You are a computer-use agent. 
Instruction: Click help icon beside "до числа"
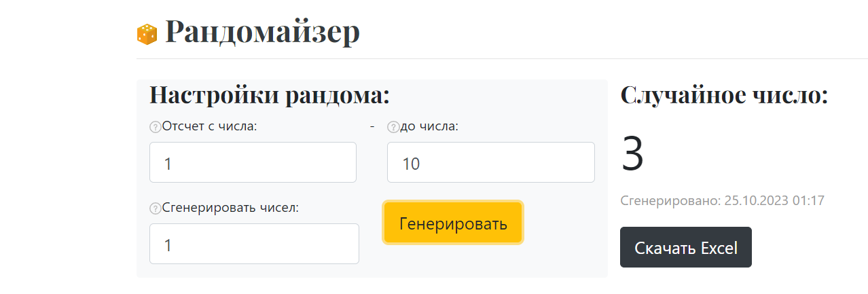393,127
